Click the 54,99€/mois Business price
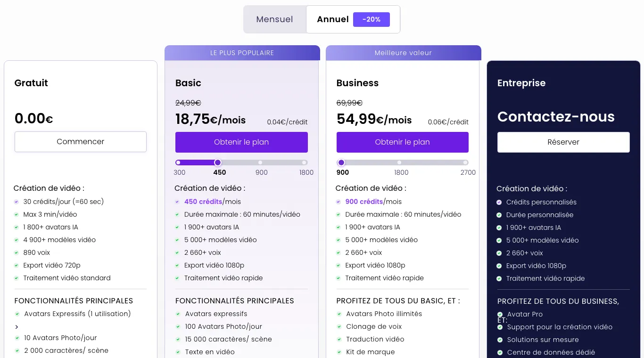The height and width of the screenshot is (358, 644). coord(374,119)
